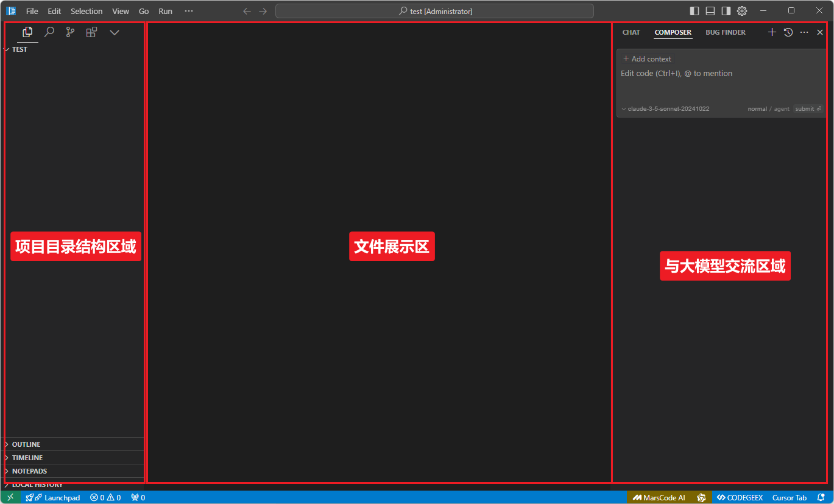Screen dimensions: 834x504
Task: Open MarsCode AI status item
Action: [660, 497]
